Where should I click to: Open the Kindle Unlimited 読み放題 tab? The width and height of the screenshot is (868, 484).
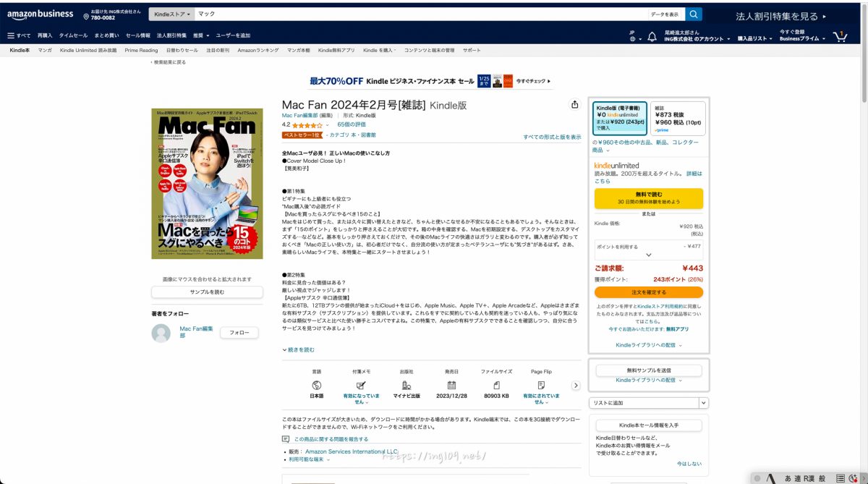tap(88, 51)
